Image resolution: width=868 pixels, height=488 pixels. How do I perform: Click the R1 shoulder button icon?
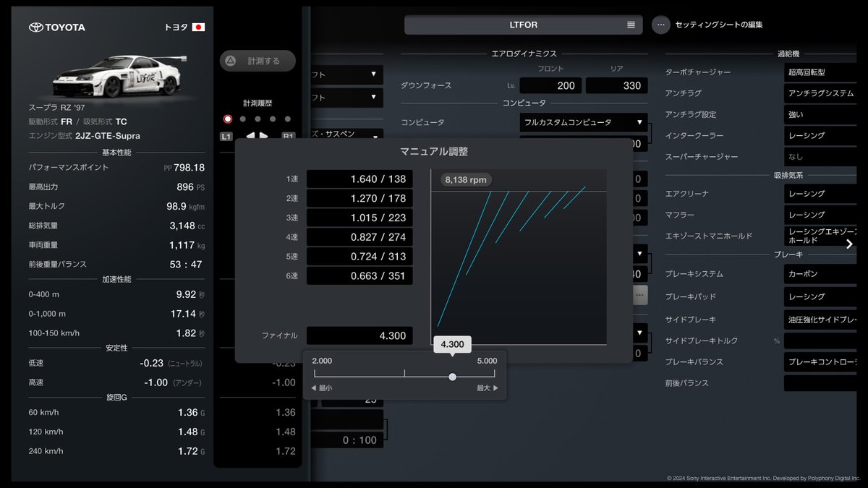[289, 136]
